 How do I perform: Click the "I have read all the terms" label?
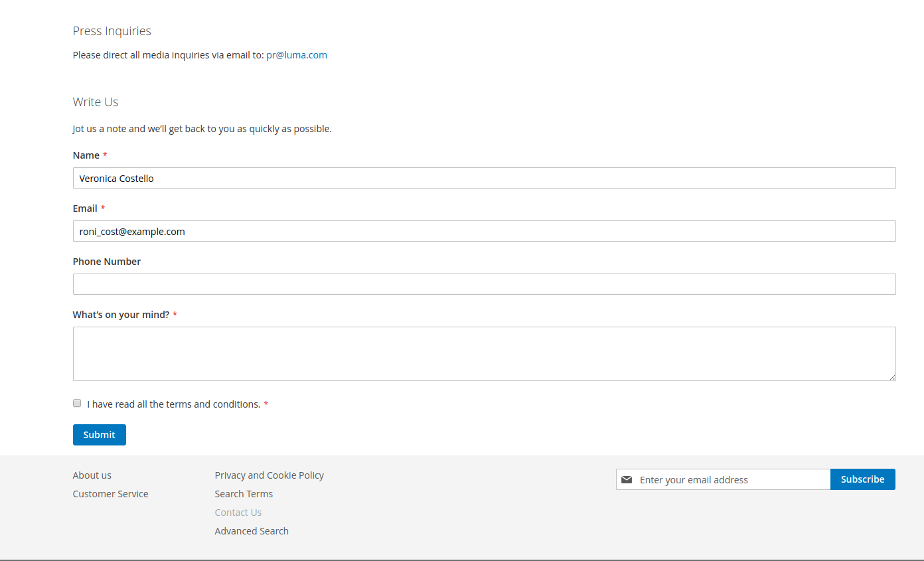click(x=173, y=404)
